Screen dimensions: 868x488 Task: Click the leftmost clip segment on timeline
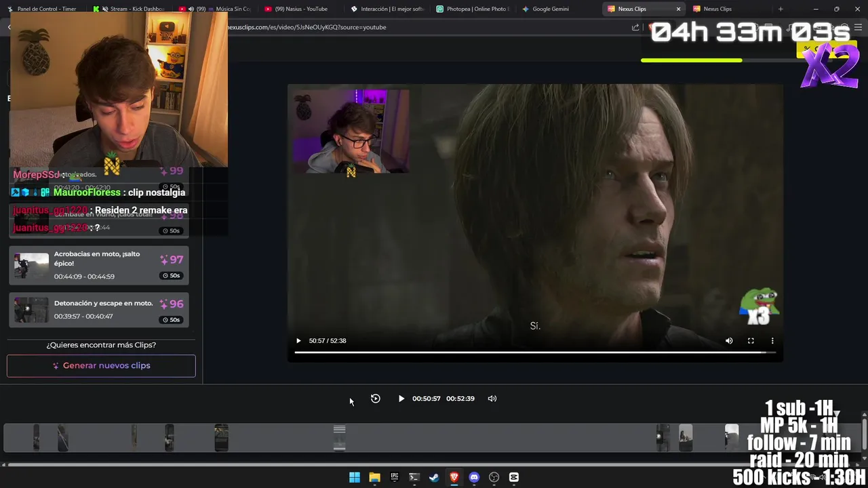(x=37, y=437)
